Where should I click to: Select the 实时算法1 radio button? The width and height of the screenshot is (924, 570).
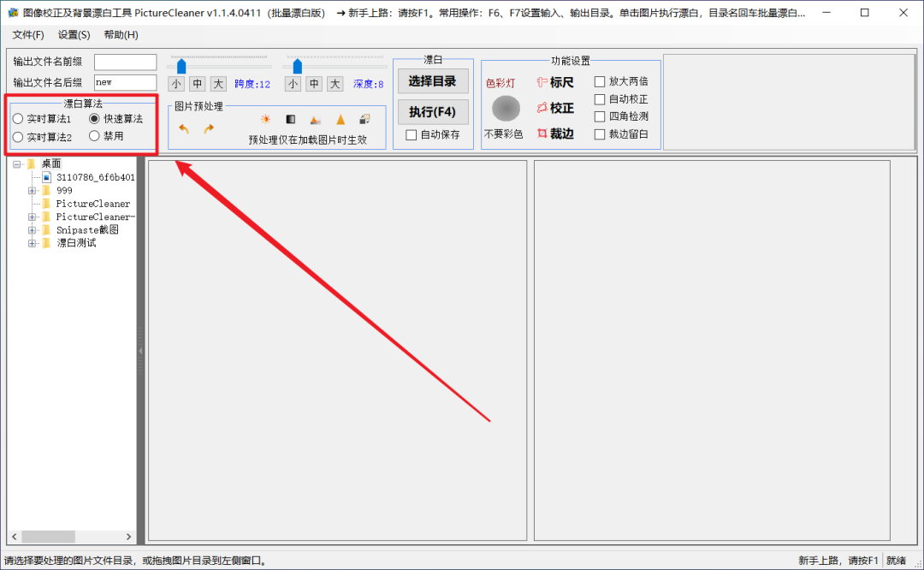pyautogui.click(x=18, y=119)
